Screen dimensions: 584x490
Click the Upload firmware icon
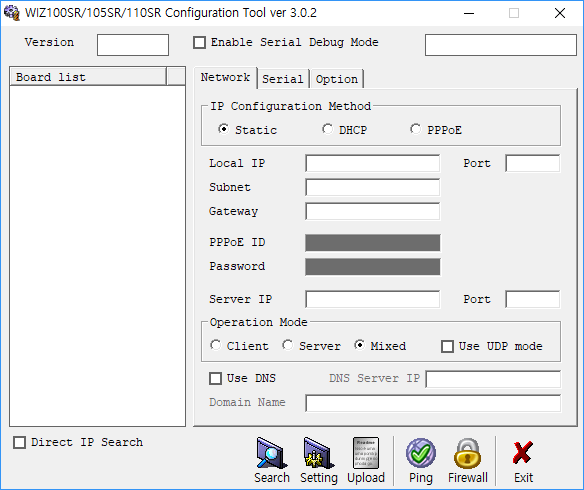point(366,453)
